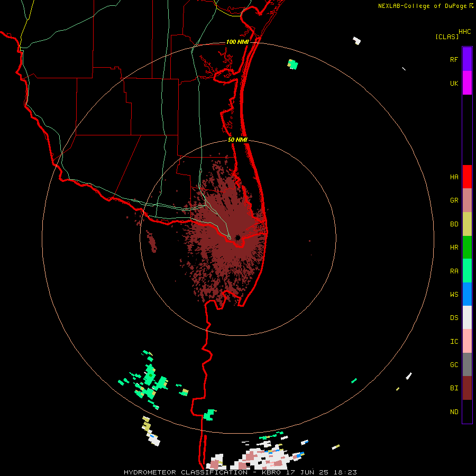
Task: Click the green-yellow echo inside north 100 NMI ring
Action: (292, 65)
